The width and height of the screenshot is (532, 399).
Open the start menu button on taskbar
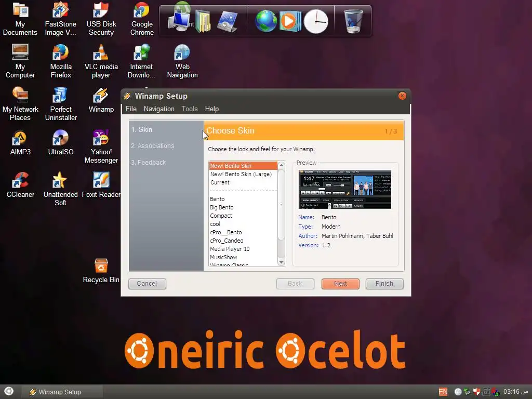pyautogui.click(x=9, y=391)
